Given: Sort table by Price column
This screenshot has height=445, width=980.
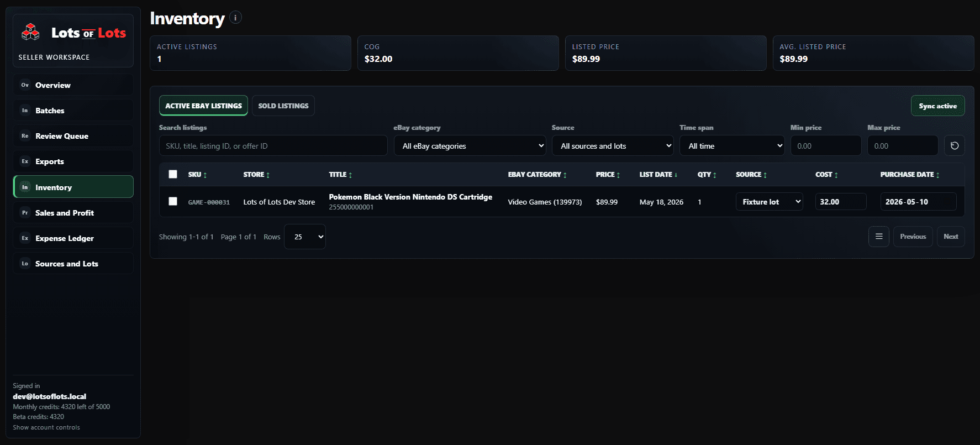Looking at the screenshot, I should click(x=608, y=175).
